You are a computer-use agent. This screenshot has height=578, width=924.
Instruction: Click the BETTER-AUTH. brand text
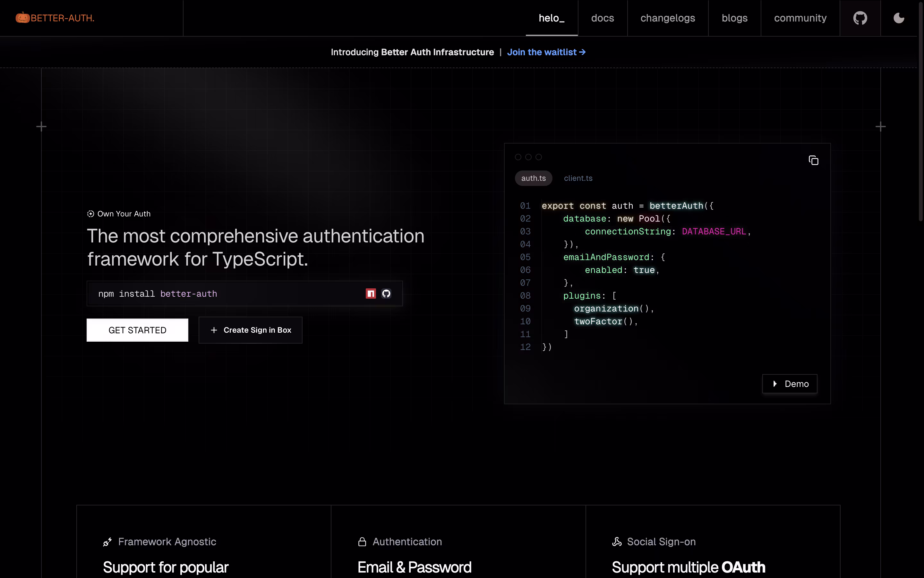click(x=63, y=18)
